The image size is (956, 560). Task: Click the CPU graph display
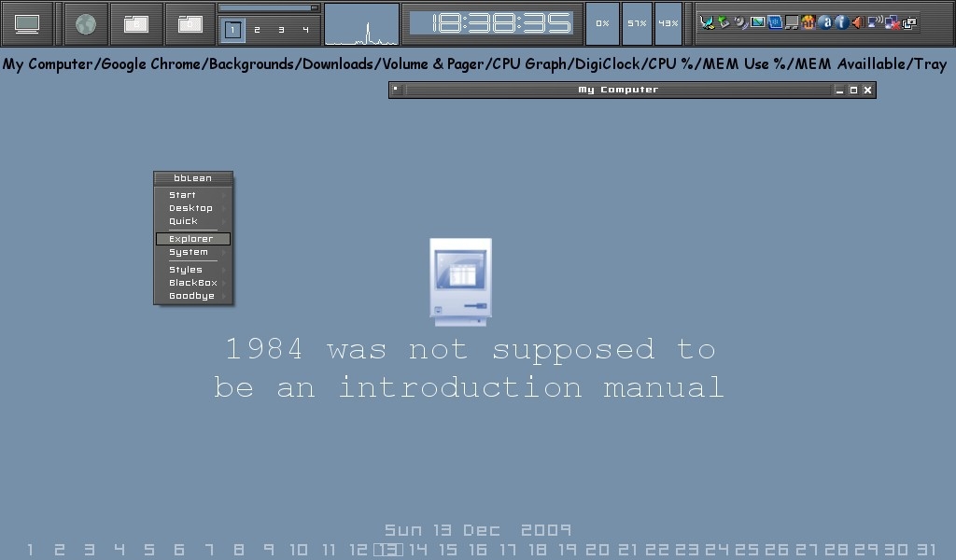[x=361, y=25]
